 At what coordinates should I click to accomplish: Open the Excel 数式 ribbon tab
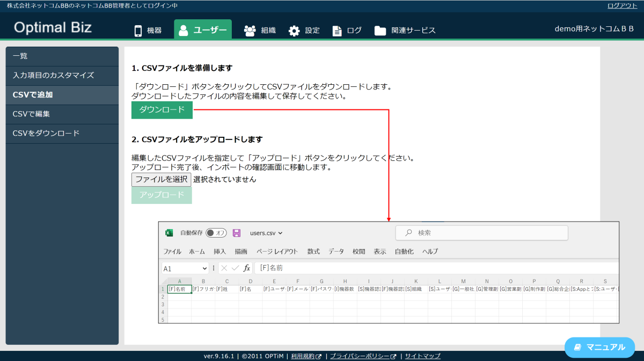pos(313,251)
